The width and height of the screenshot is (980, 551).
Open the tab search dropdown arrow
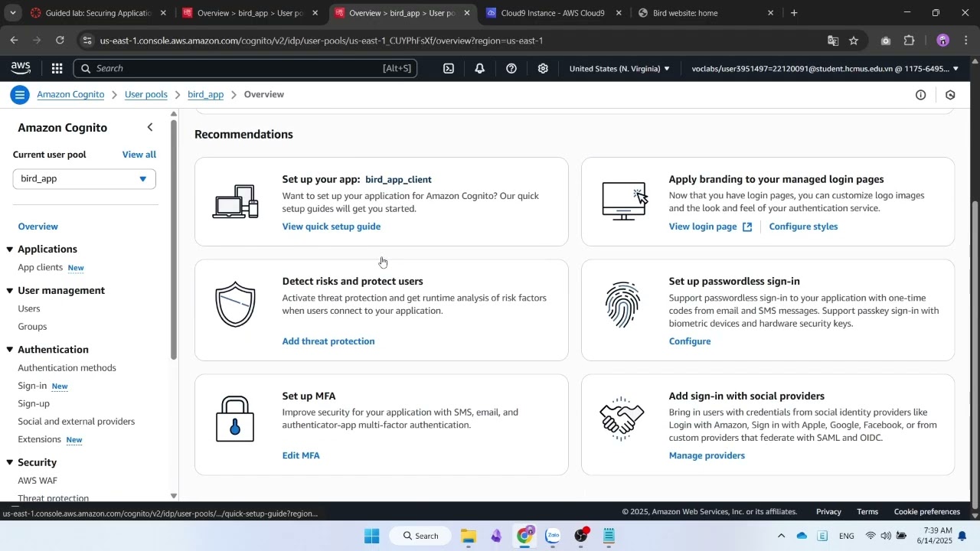coord(12,13)
